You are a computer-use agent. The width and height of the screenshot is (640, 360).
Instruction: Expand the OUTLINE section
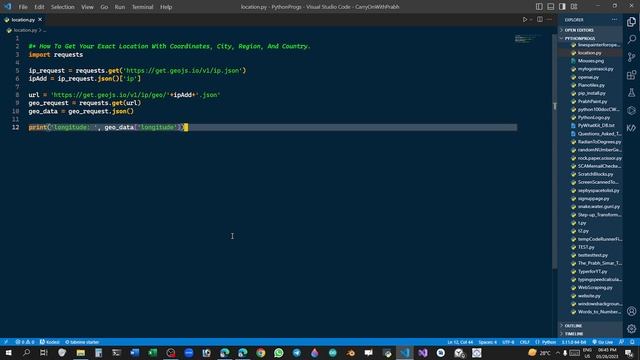coord(590,326)
